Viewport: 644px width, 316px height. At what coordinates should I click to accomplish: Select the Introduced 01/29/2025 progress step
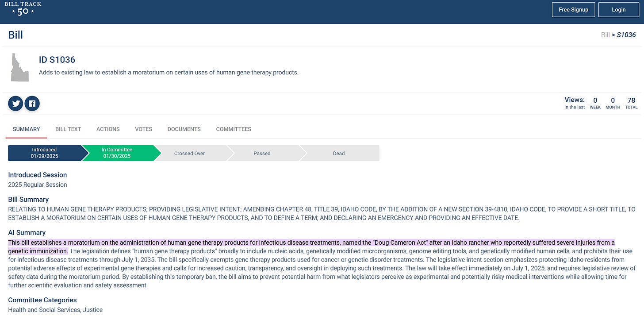[44, 153]
